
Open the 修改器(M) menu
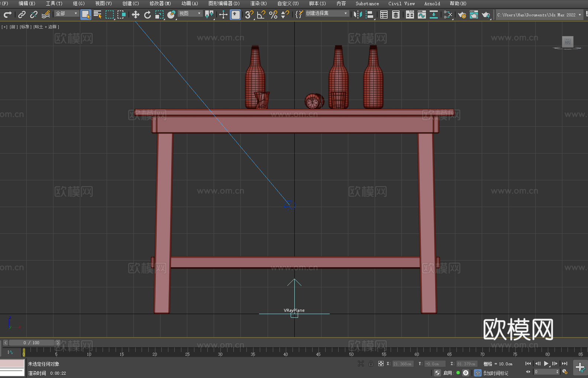160,3
